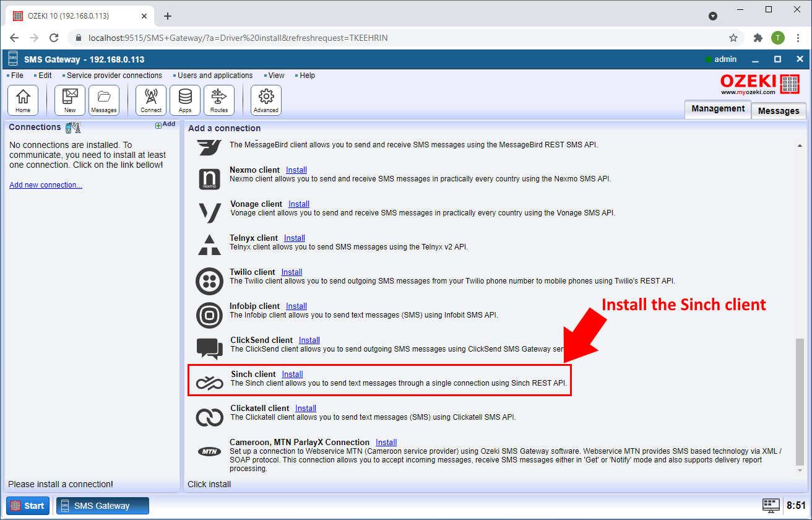812x520 pixels.
Task: Click the Advanced gear toolbar icon
Action: (x=266, y=100)
